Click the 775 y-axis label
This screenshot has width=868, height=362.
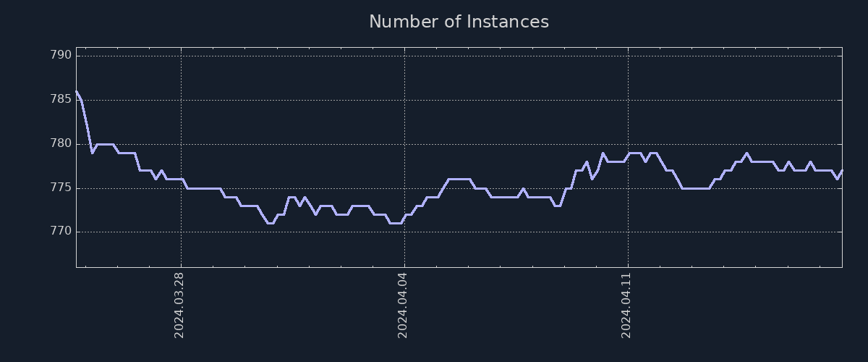[61, 188]
